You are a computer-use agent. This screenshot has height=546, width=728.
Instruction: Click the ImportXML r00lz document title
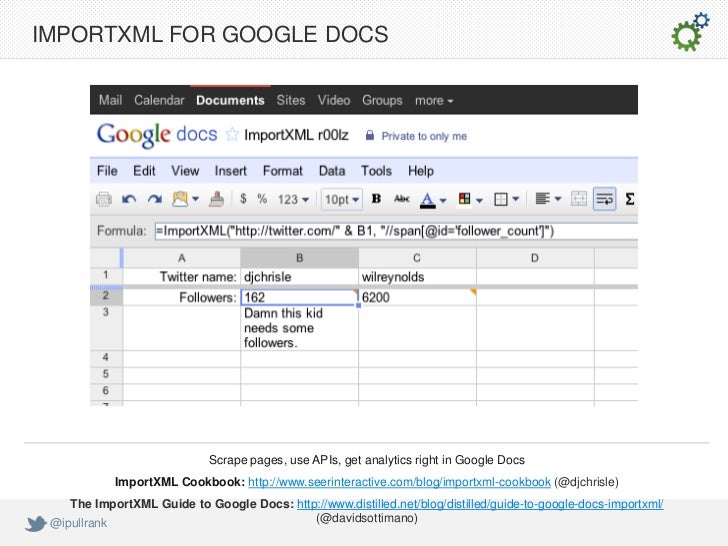296,135
